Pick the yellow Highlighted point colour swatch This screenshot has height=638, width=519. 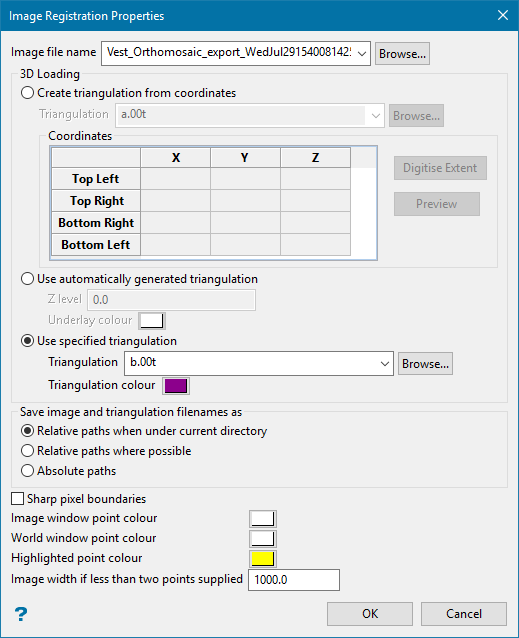coord(263,559)
